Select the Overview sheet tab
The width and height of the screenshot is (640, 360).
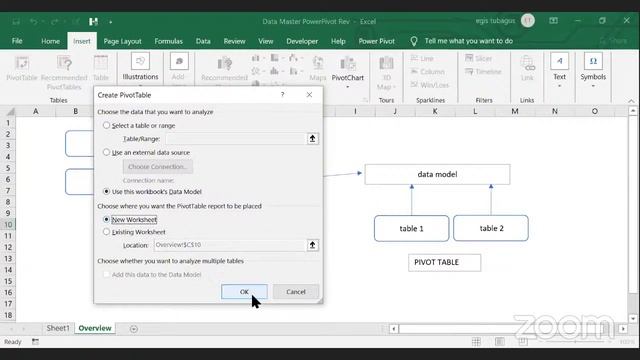95,328
